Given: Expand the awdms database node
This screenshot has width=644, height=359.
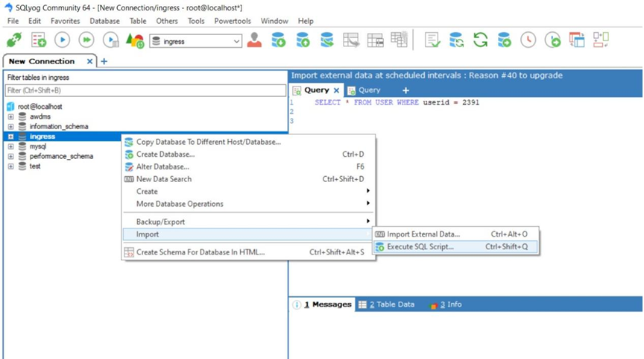Looking at the screenshot, I should 10,116.
